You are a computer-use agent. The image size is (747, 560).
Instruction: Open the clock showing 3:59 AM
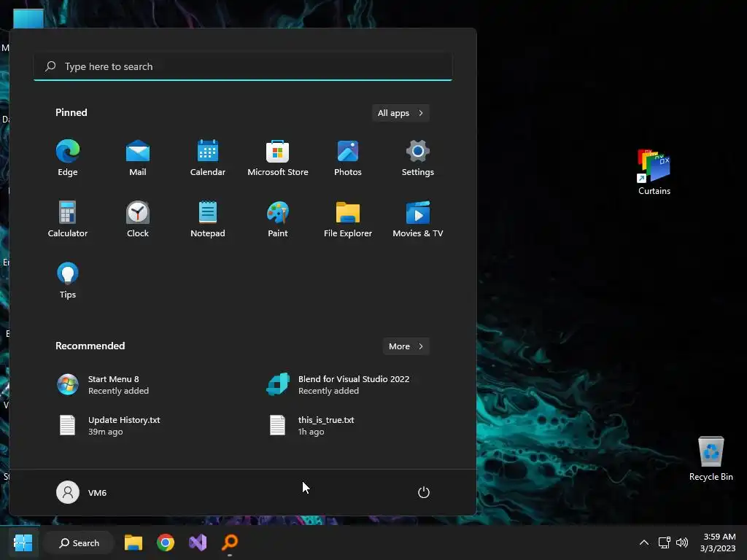click(718, 542)
